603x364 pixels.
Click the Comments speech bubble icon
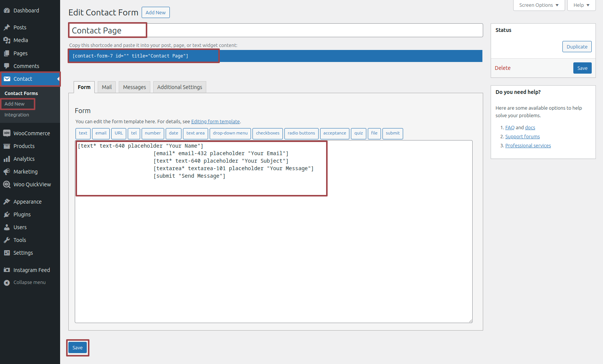click(x=7, y=66)
